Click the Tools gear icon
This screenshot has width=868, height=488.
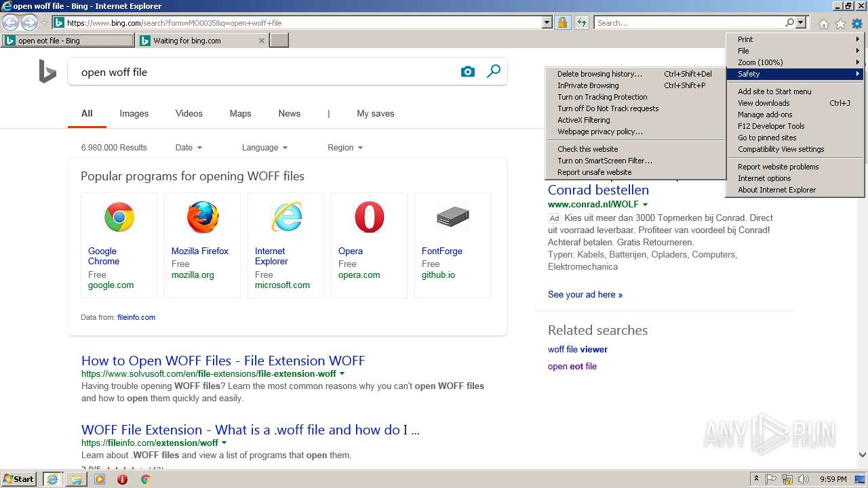pyautogui.click(x=857, y=24)
